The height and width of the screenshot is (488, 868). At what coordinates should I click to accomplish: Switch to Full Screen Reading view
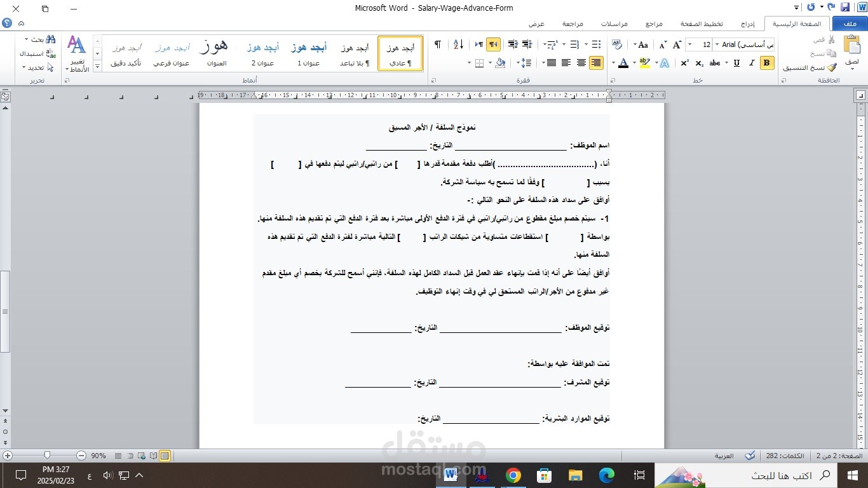click(x=153, y=456)
